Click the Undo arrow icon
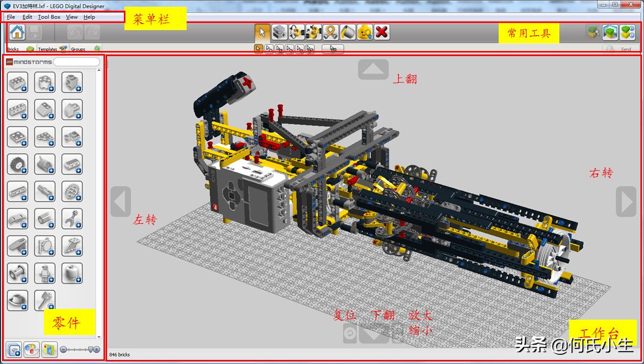The image size is (644, 364). coord(75,33)
